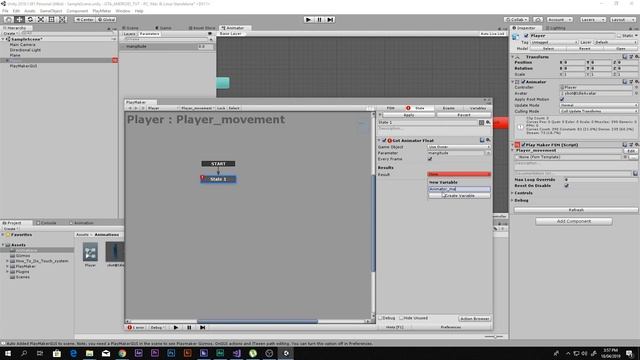Open the File menu
Viewport: 640px width, 360px height.
pos(5,11)
